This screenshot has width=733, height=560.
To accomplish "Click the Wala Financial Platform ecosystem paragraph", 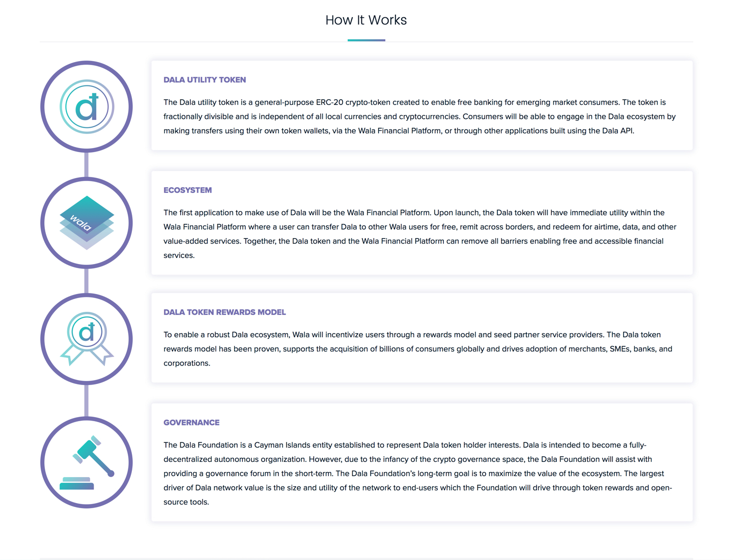I will (420, 234).
